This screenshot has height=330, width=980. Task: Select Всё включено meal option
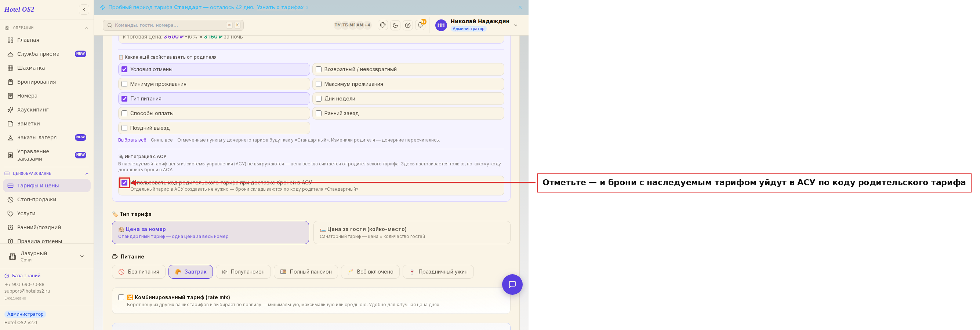370,272
